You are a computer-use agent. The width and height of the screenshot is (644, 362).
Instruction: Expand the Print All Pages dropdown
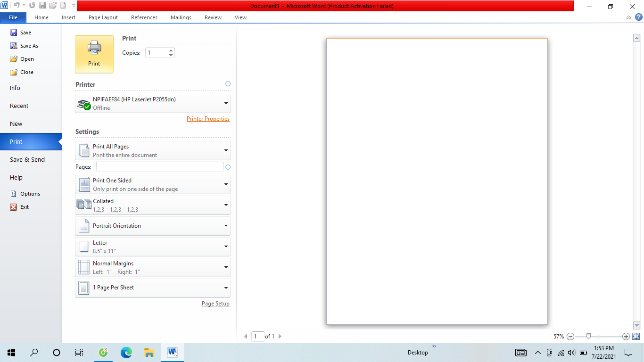pyautogui.click(x=153, y=150)
